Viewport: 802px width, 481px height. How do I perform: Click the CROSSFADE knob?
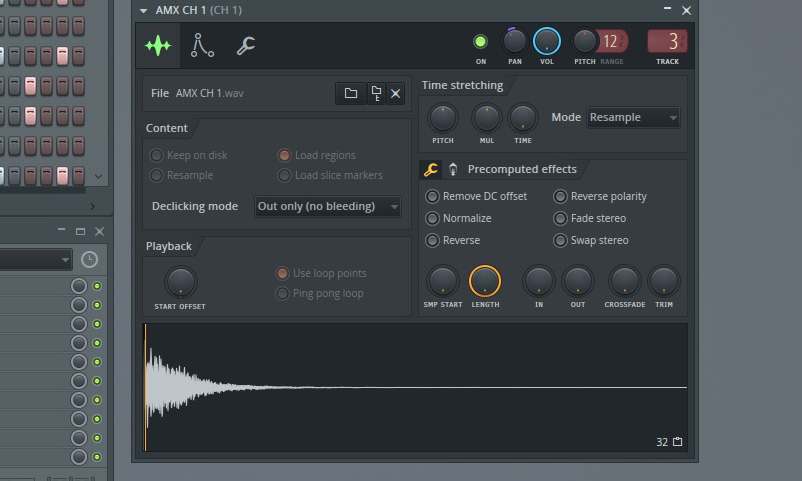pos(625,281)
